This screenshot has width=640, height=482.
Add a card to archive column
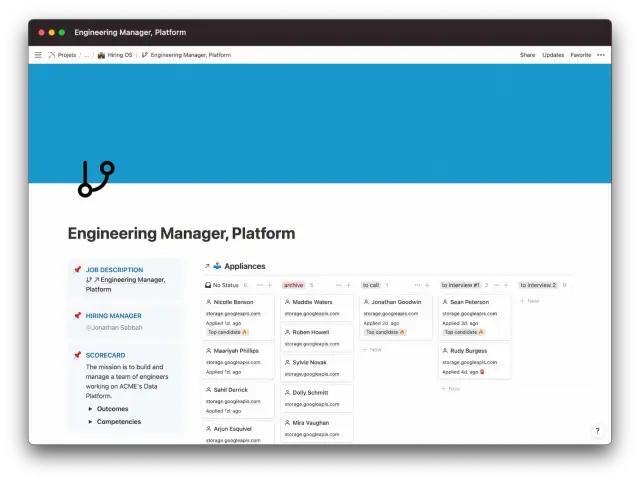click(x=349, y=285)
